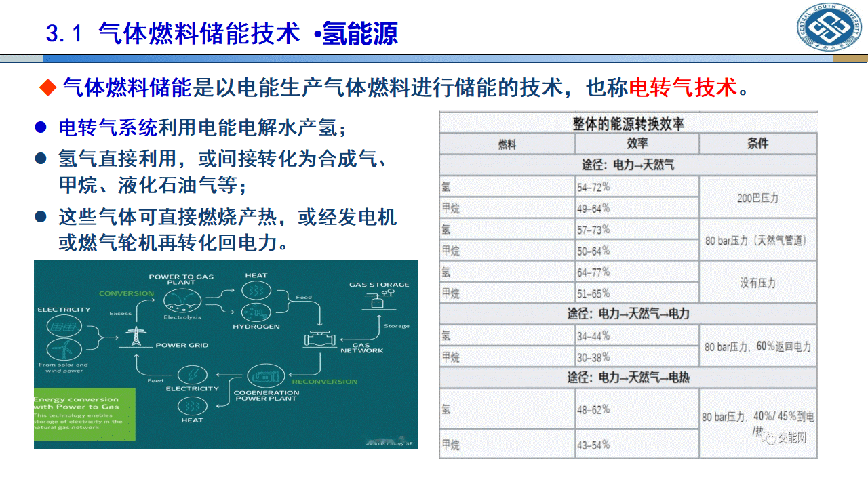Select the 效率 column header
The image size is (868, 488).
637,144
